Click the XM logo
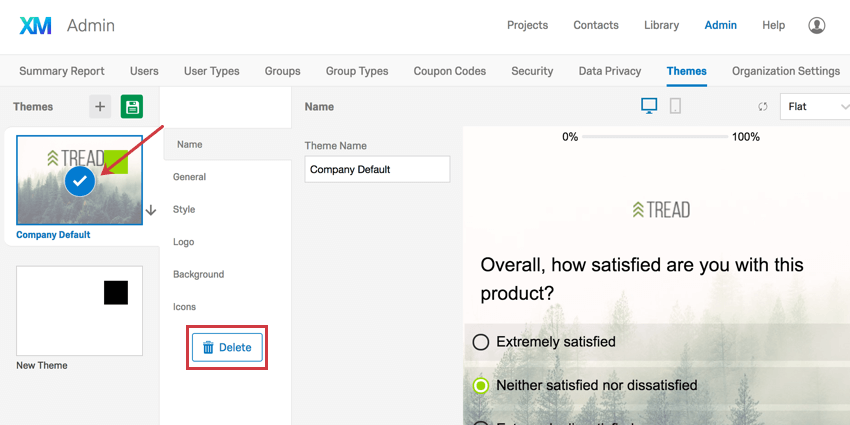The image size is (850, 425). (35, 25)
